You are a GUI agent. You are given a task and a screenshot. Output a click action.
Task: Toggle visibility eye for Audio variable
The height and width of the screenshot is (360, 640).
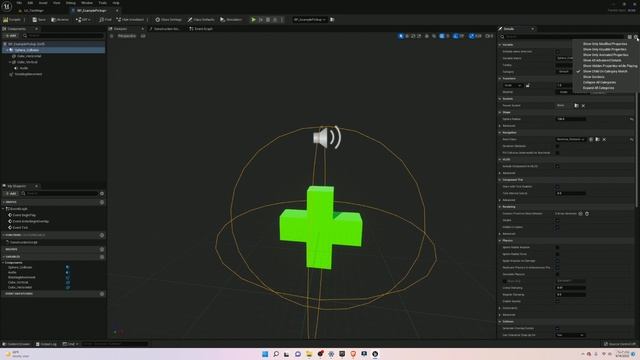(68, 272)
